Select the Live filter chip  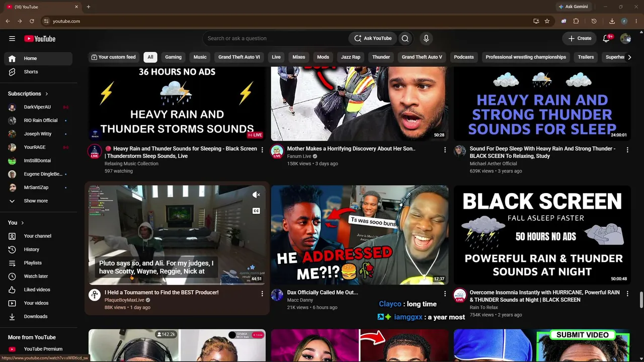(276, 57)
